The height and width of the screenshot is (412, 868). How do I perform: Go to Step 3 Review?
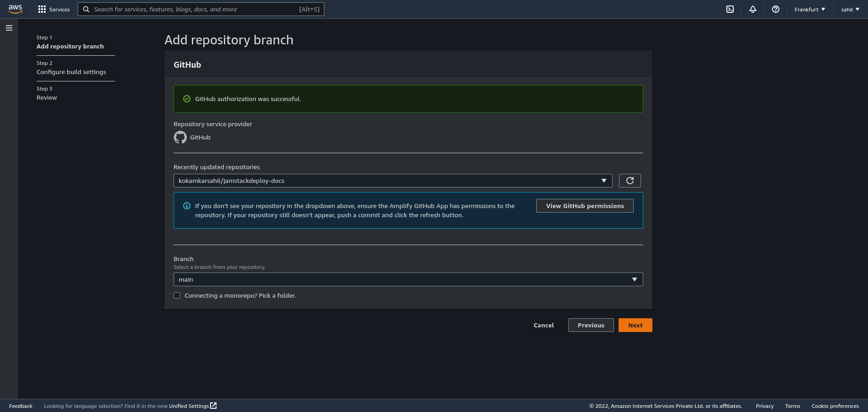pyautogui.click(x=47, y=97)
